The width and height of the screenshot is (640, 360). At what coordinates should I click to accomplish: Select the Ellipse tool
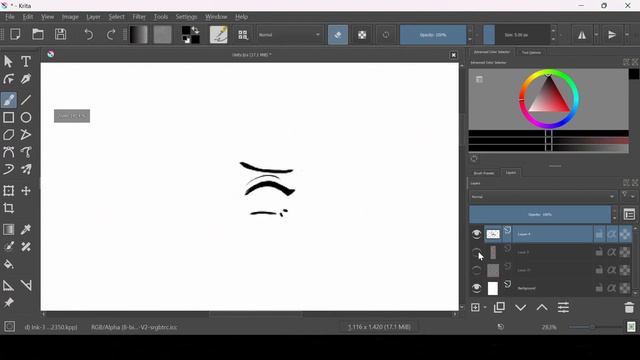pos(26,118)
